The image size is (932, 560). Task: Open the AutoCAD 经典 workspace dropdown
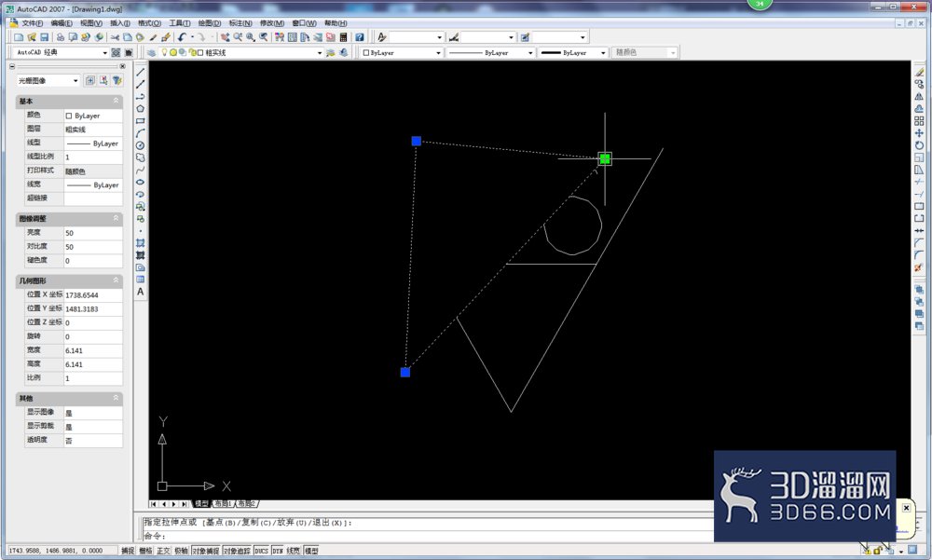(62, 52)
